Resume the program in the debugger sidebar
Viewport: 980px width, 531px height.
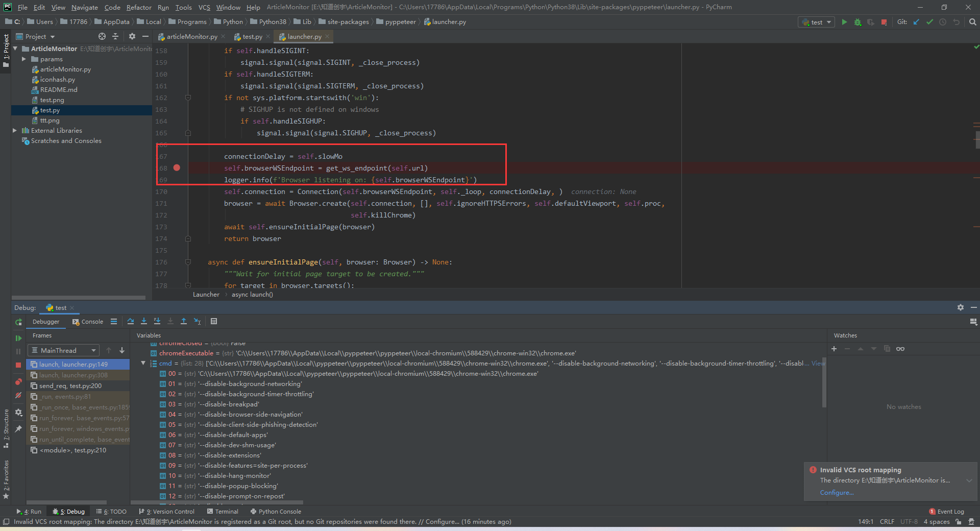[x=18, y=337]
